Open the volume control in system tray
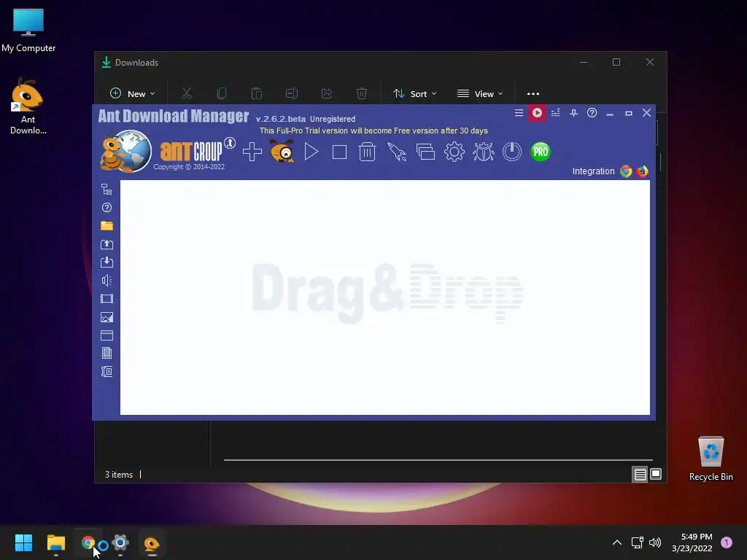This screenshot has height=560, width=747. tap(655, 542)
